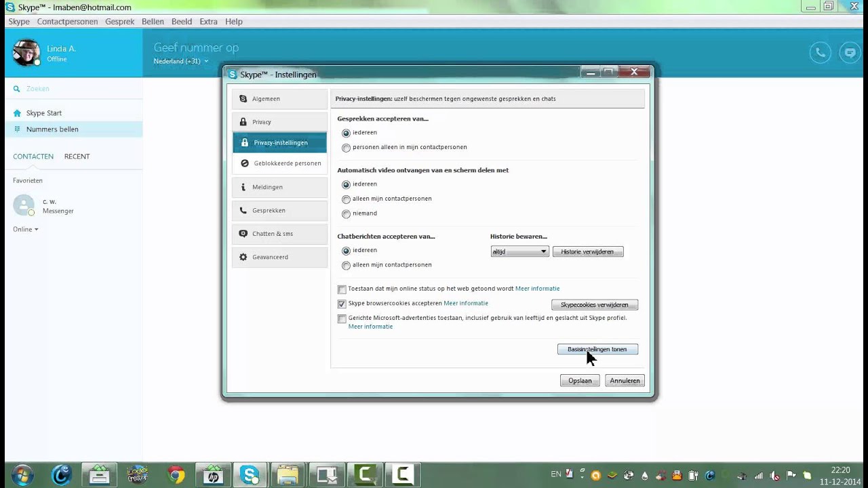The width and height of the screenshot is (868, 488).
Task: Open Windows Start button
Action: click(x=22, y=475)
